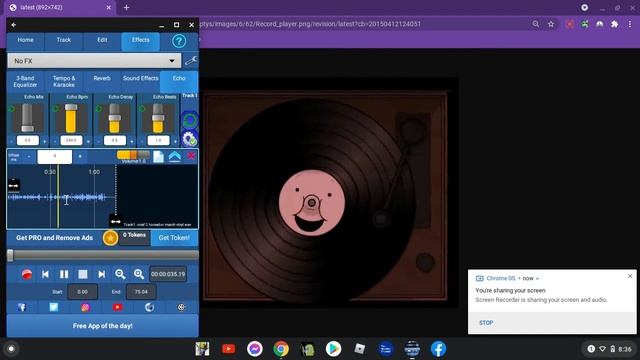
Task: Open the 3-Band Equalizer effects tab
Action: [x=25, y=81]
